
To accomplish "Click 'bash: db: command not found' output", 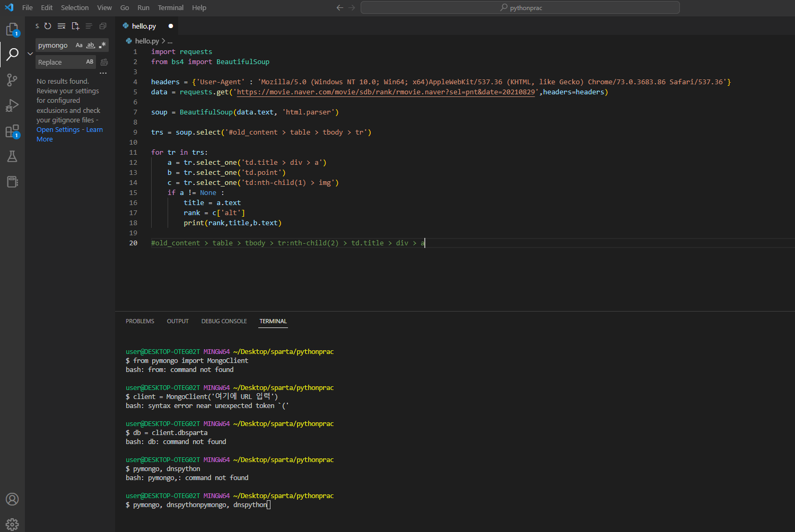I will coord(176,442).
